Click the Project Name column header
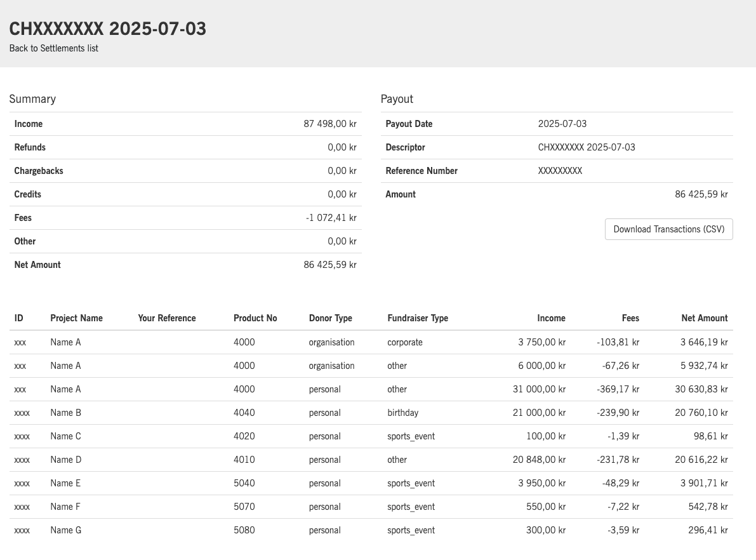 point(76,318)
